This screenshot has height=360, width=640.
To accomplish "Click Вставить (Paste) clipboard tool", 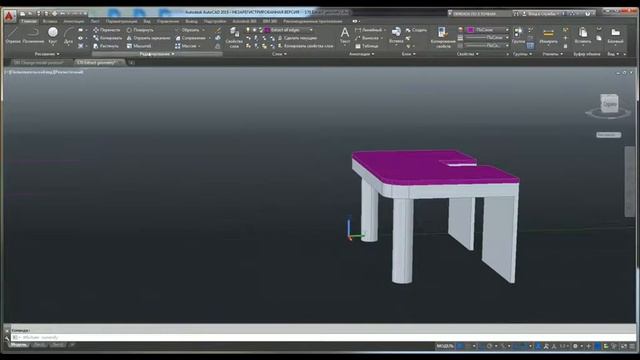I will coord(582,35).
